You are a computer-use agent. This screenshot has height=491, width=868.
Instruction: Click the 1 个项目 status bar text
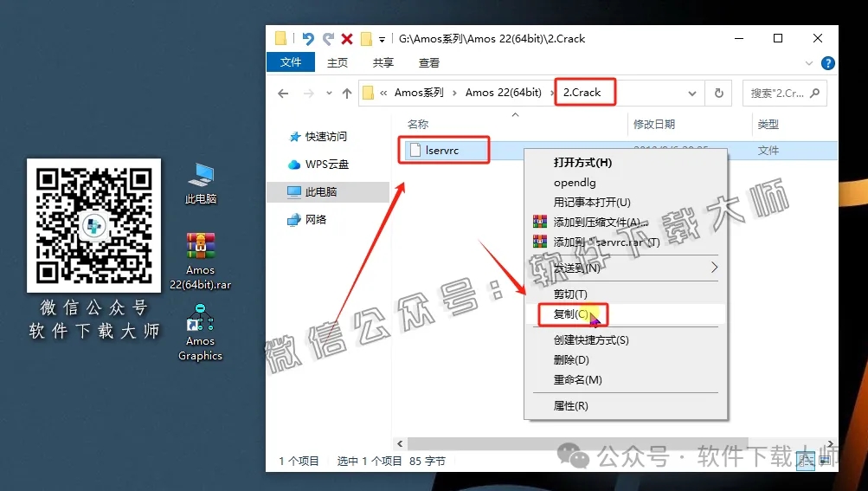(x=299, y=461)
